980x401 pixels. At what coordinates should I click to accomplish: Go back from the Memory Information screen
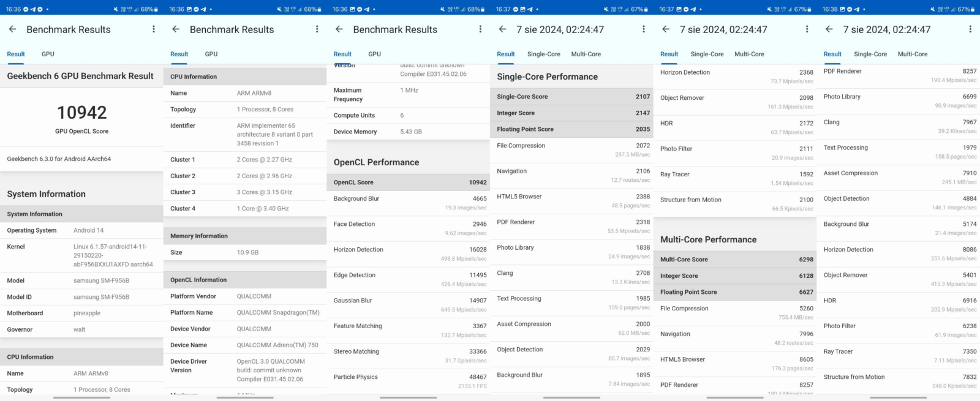176,29
